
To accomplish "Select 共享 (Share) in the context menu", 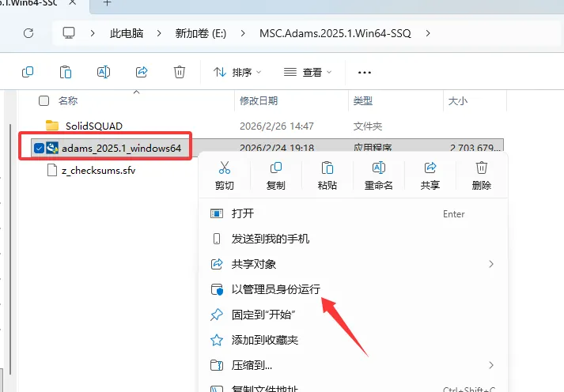I will tap(430, 175).
